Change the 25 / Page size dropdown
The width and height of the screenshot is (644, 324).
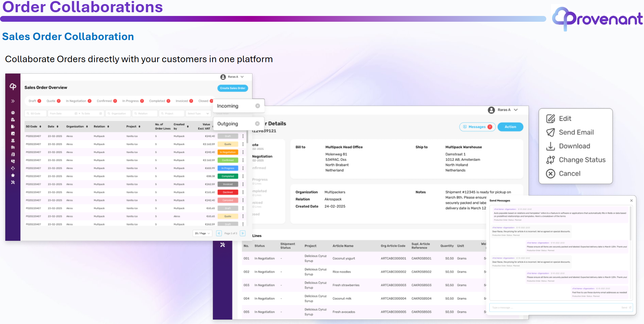pyautogui.click(x=203, y=233)
